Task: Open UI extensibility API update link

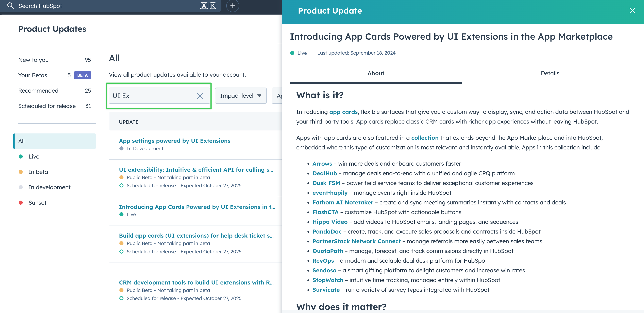Action: point(196,170)
